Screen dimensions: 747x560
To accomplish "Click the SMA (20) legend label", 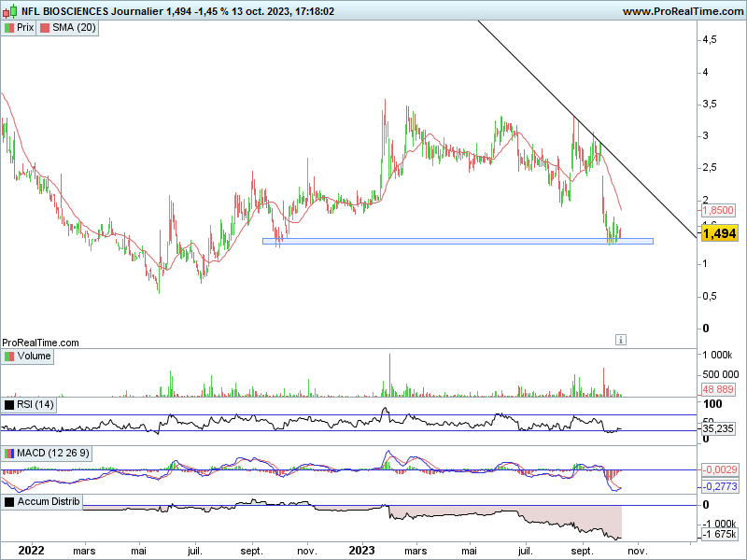I will click(x=74, y=28).
